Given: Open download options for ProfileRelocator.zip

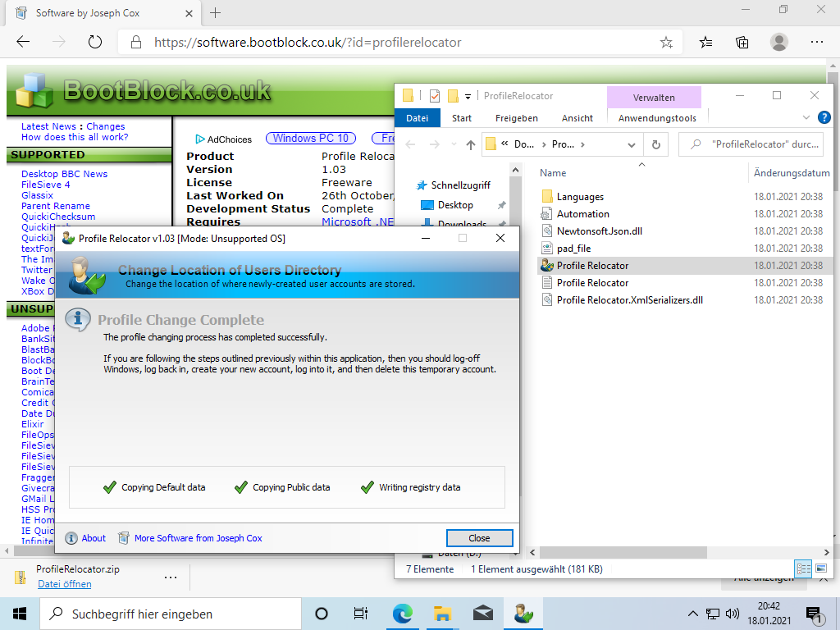Looking at the screenshot, I should point(171,577).
